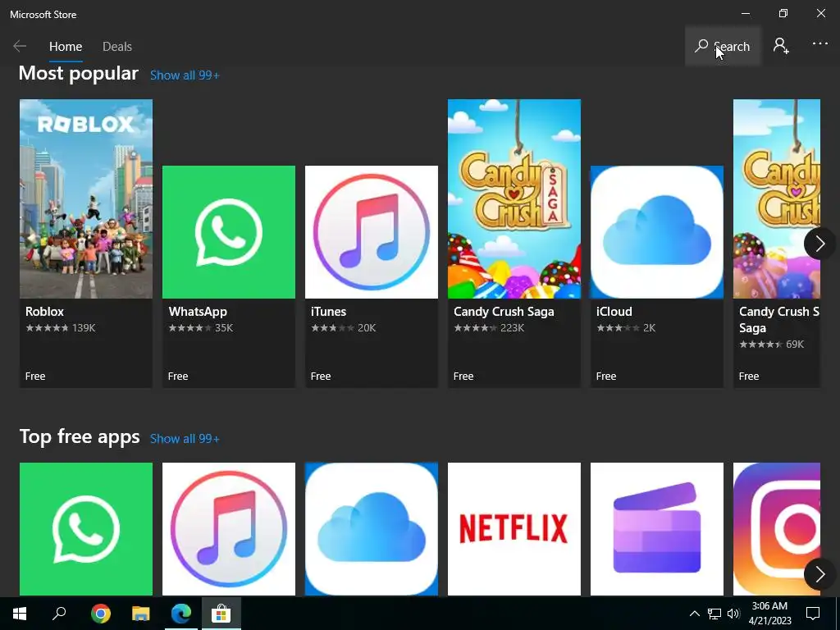Click the Free price label under iTunes
Viewport: 840px width, 630px height.
tap(321, 376)
